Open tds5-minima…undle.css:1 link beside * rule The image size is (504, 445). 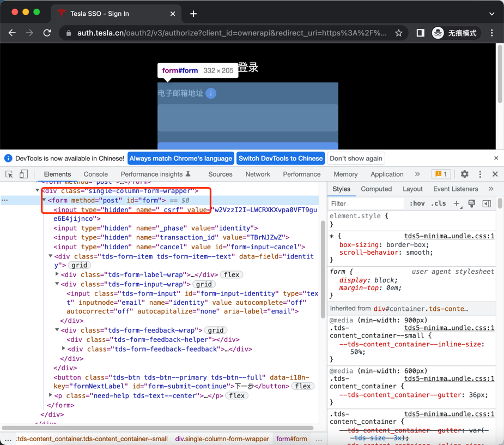coord(449,236)
